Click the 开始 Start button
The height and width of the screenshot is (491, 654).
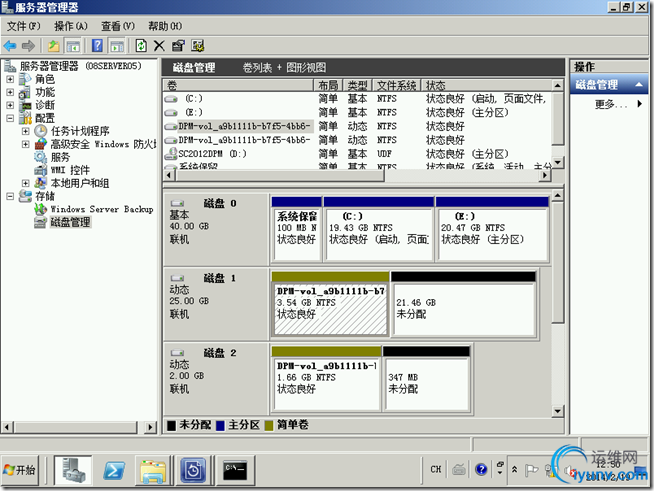coord(20,470)
